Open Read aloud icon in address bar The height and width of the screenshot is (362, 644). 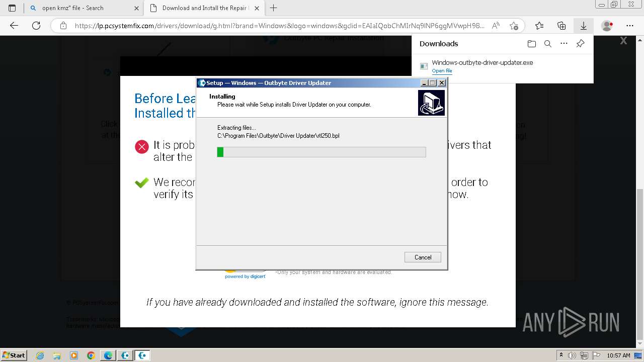click(496, 26)
